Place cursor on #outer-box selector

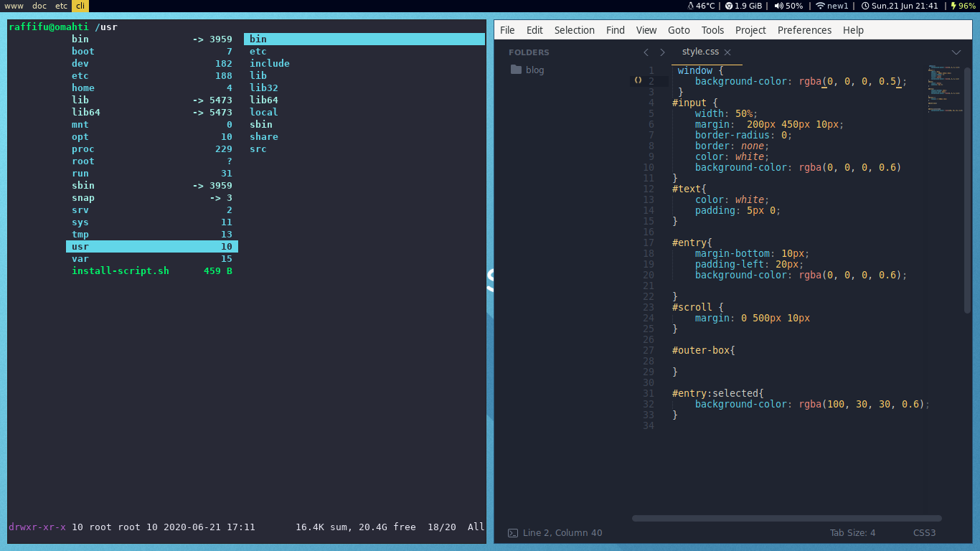[x=701, y=350]
